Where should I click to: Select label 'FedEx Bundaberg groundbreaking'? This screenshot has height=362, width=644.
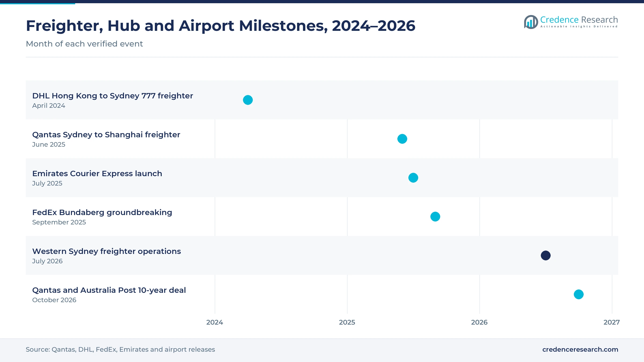coord(102,212)
